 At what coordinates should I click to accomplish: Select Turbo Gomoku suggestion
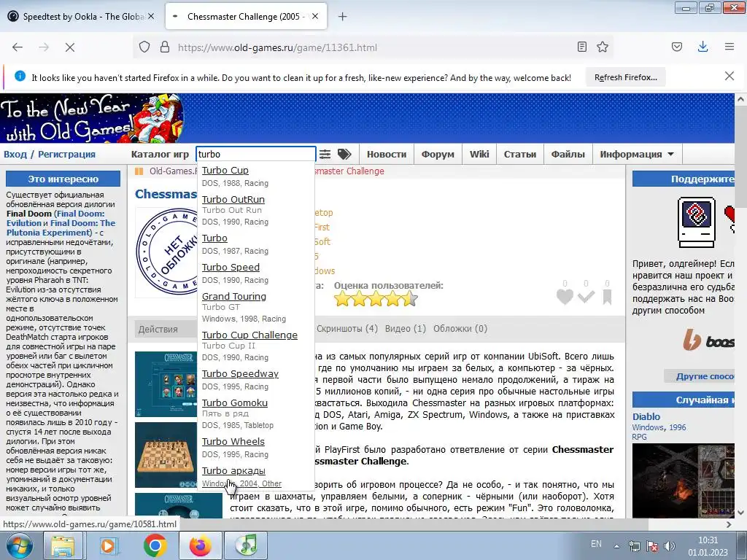[234, 402]
